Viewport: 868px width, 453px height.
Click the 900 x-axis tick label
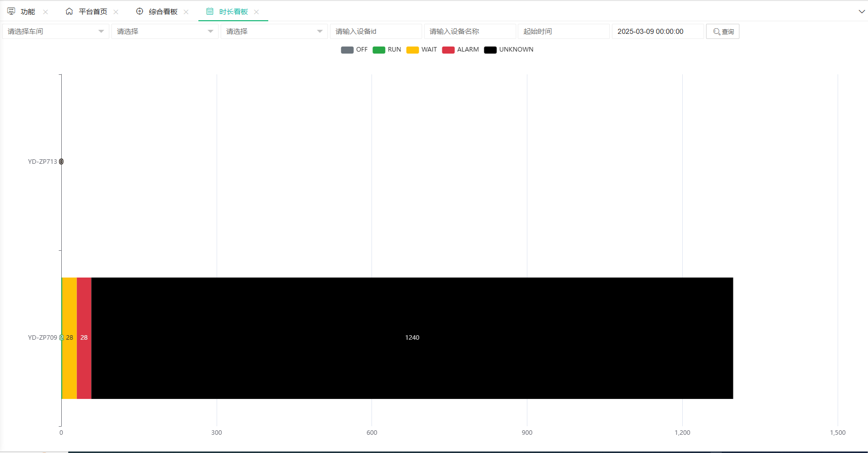pos(527,433)
